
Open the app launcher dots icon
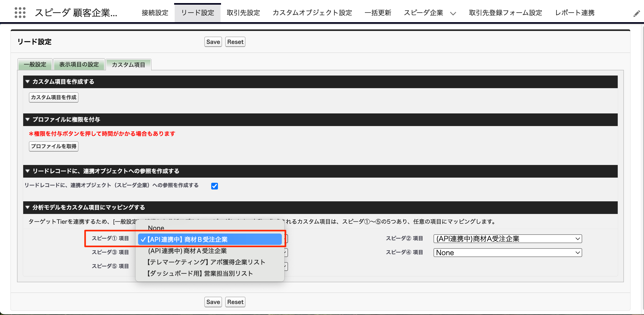click(20, 13)
